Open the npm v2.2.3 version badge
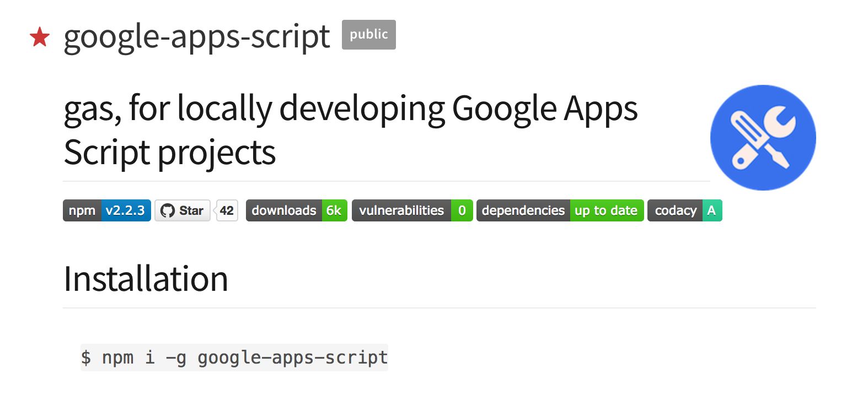Image resolution: width=868 pixels, height=401 pixels. (x=107, y=210)
